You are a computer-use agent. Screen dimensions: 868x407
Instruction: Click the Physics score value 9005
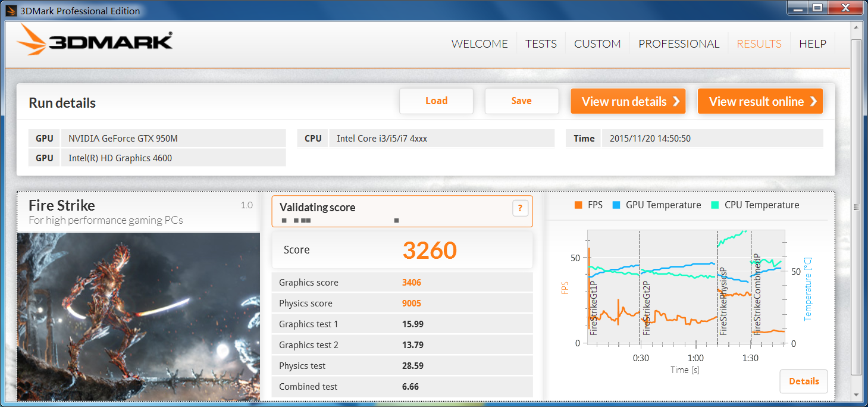(x=412, y=303)
